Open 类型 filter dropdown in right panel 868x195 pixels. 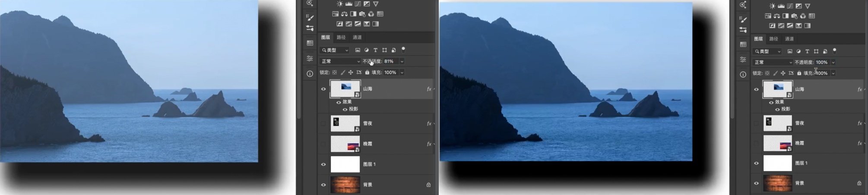click(767, 51)
